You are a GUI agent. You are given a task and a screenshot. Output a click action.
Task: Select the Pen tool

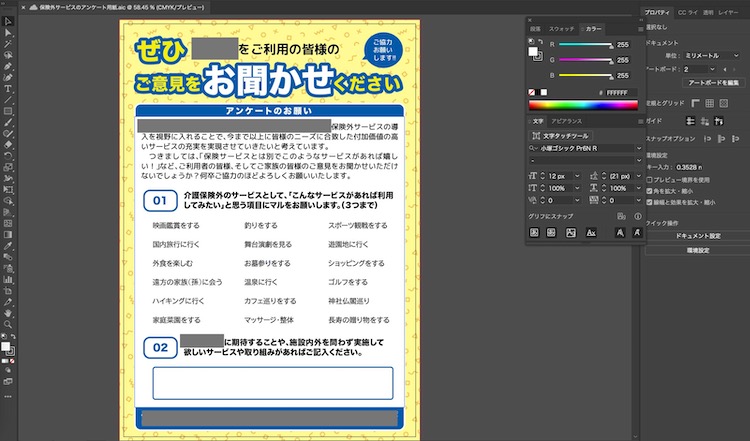tap(8, 65)
